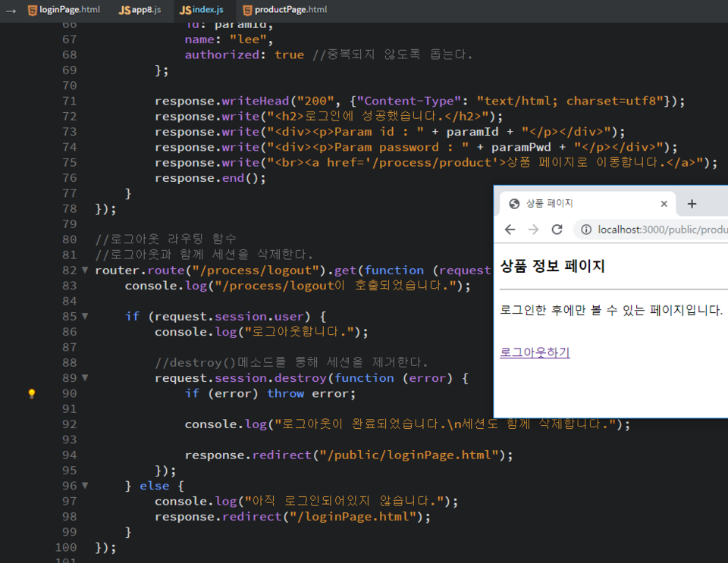Click the //destroy() comment on line 88
This screenshot has width=728, height=563.
291,362
